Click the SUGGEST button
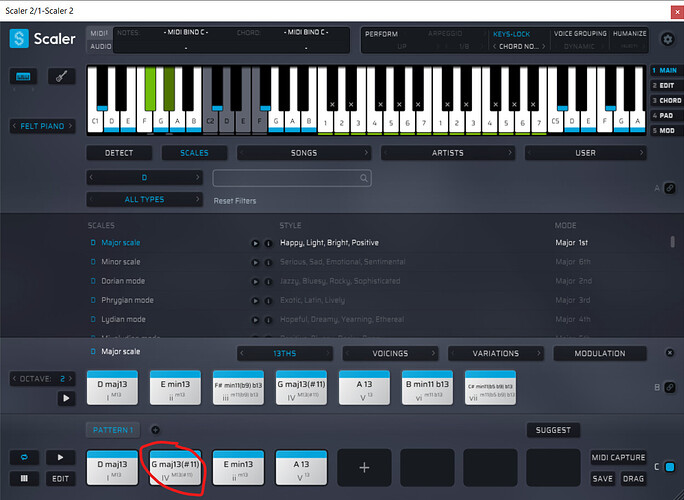Image resolution: width=684 pixels, height=500 pixels. [553, 430]
